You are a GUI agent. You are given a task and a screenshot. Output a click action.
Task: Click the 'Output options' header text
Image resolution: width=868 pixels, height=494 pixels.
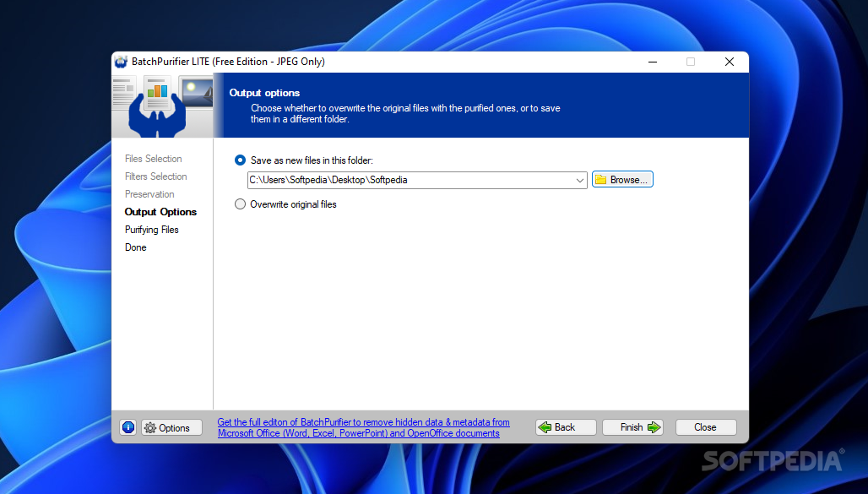[x=264, y=93]
